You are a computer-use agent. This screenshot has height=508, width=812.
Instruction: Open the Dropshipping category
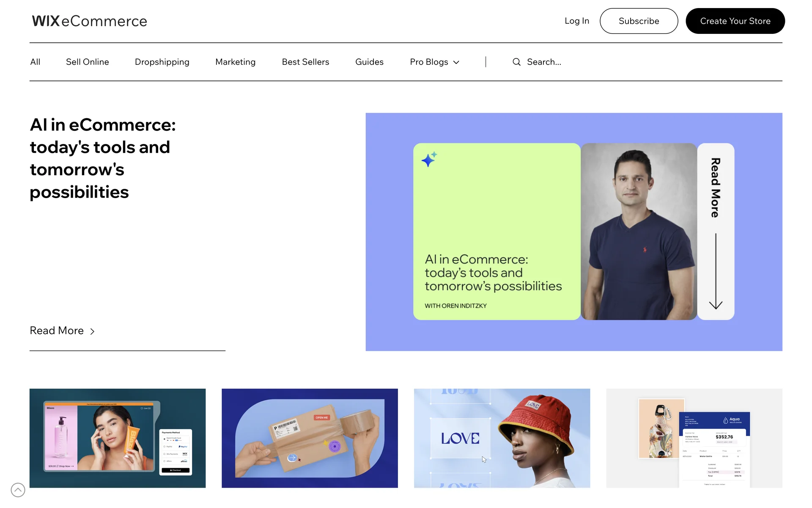(x=162, y=62)
